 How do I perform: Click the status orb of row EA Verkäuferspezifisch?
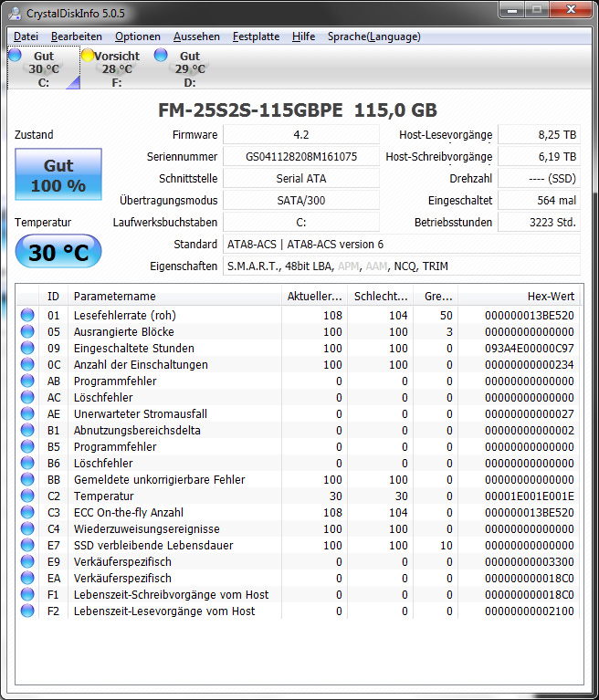[x=27, y=578]
